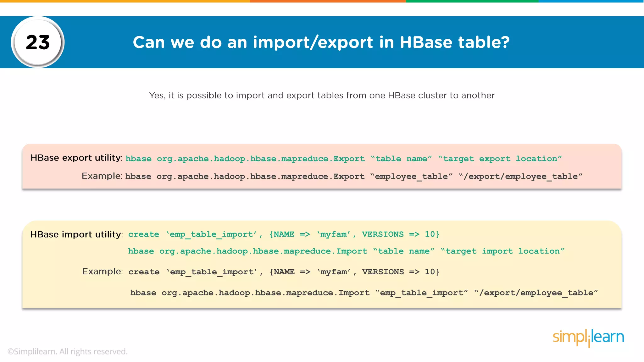
Task: Click the Export example command with employee_table
Action: point(354,177)
